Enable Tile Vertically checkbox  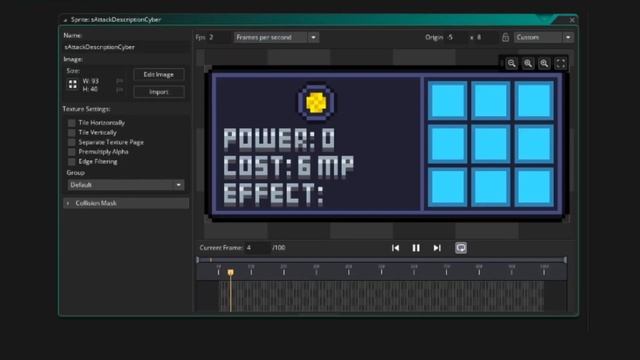point(72,133)
